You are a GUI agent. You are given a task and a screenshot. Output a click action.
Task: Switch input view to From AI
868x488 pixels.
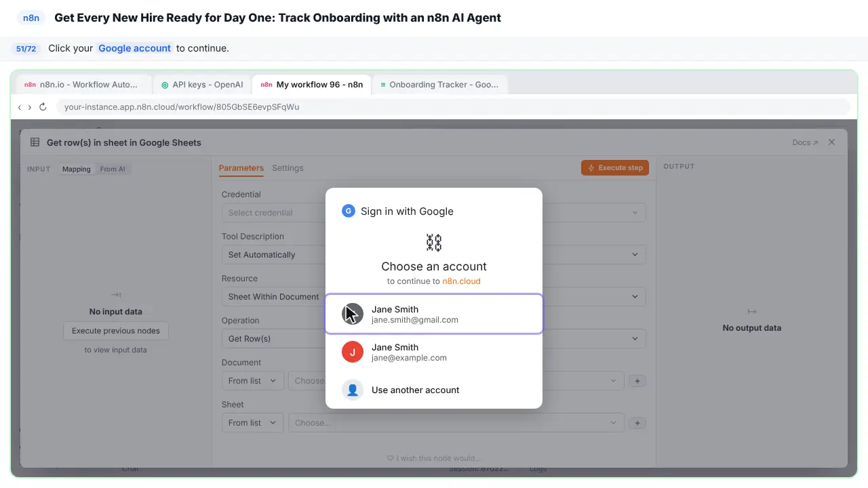(x=113, y=169)
